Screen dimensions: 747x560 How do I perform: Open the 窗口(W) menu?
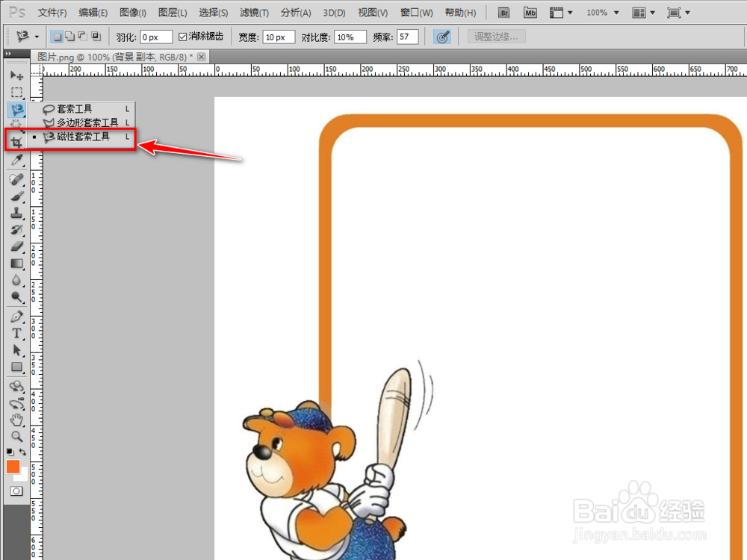point(416,13)
